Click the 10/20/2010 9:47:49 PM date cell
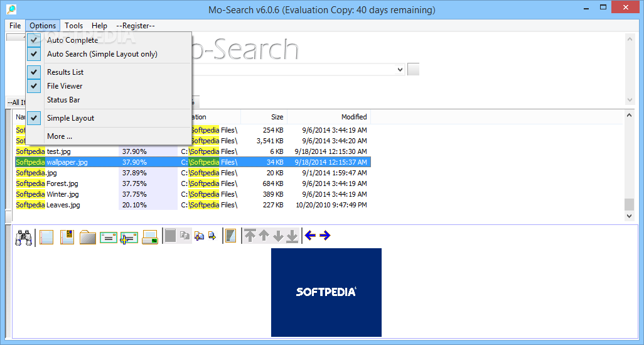The width and height of the screenshot is (644, 345). 331,205
